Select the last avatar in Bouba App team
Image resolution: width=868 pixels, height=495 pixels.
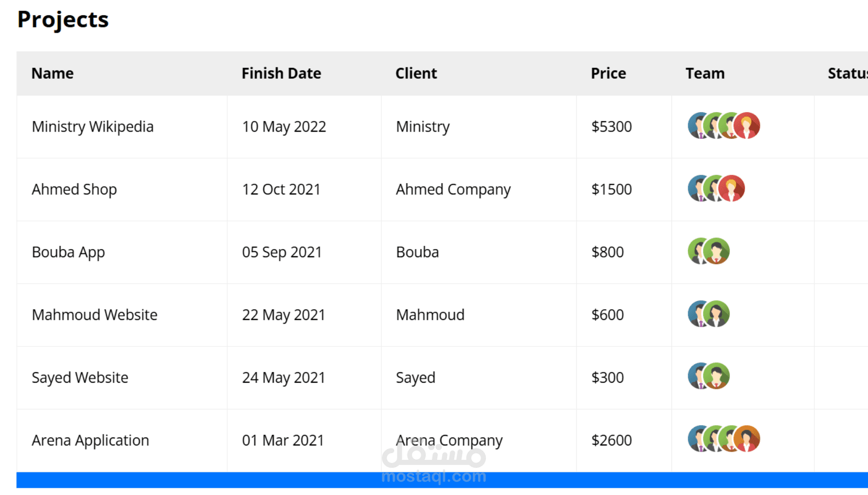[x=716, y=251]
